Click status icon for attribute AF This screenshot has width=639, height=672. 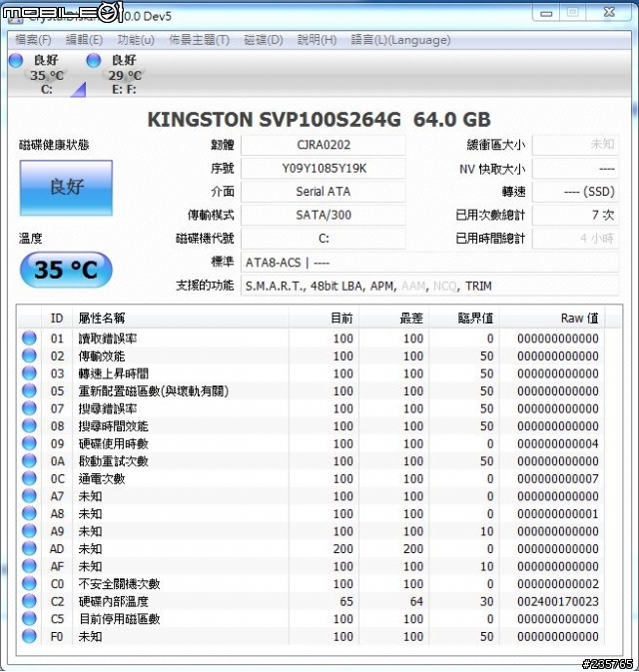click(x=29, y=566)
